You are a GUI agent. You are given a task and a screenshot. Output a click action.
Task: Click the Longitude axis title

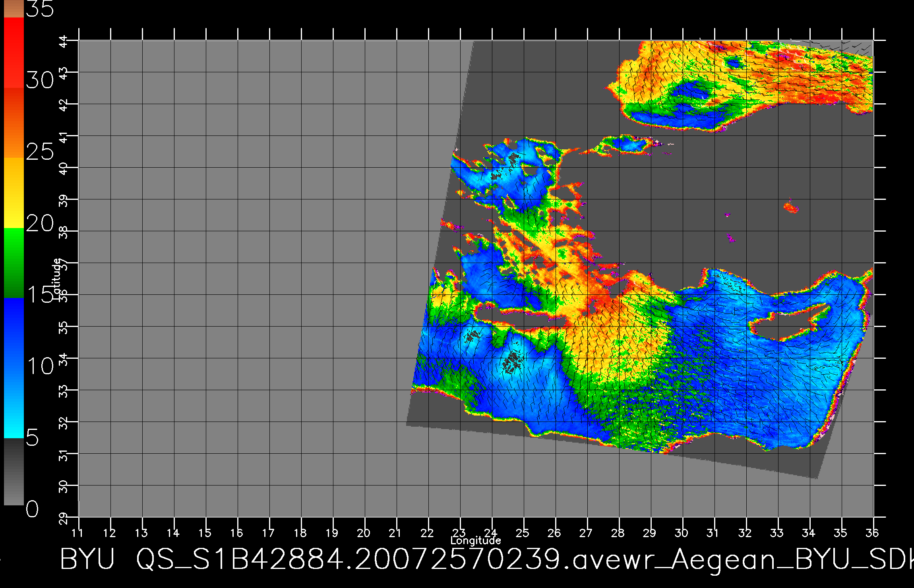tap(476, 540)
